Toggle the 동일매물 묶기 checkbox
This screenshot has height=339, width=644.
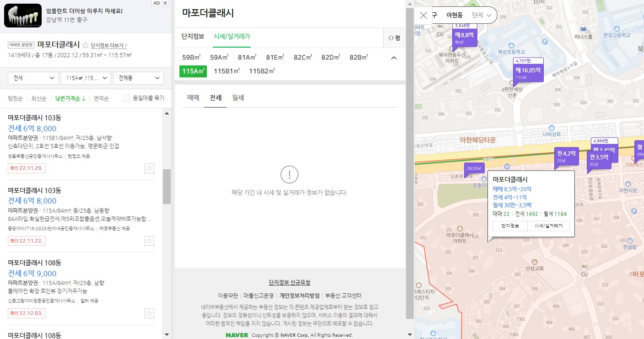click(127, 98)
